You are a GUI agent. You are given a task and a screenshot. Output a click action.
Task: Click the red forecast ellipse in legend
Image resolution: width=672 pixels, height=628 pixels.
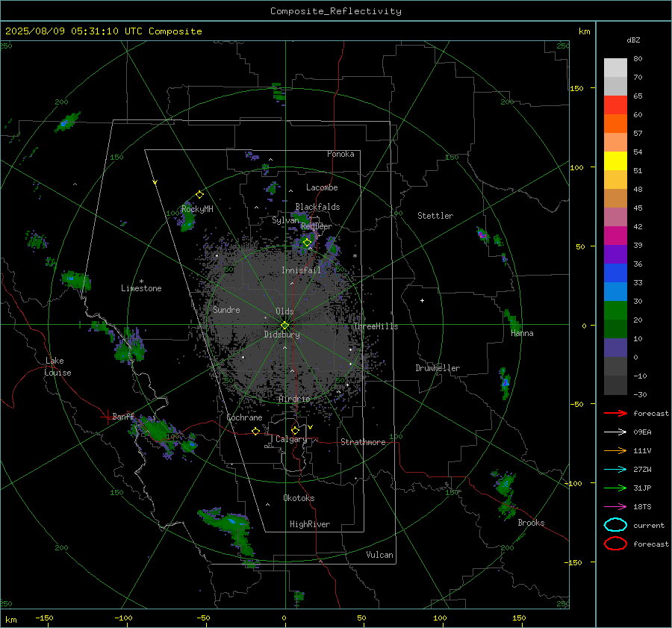615,544
